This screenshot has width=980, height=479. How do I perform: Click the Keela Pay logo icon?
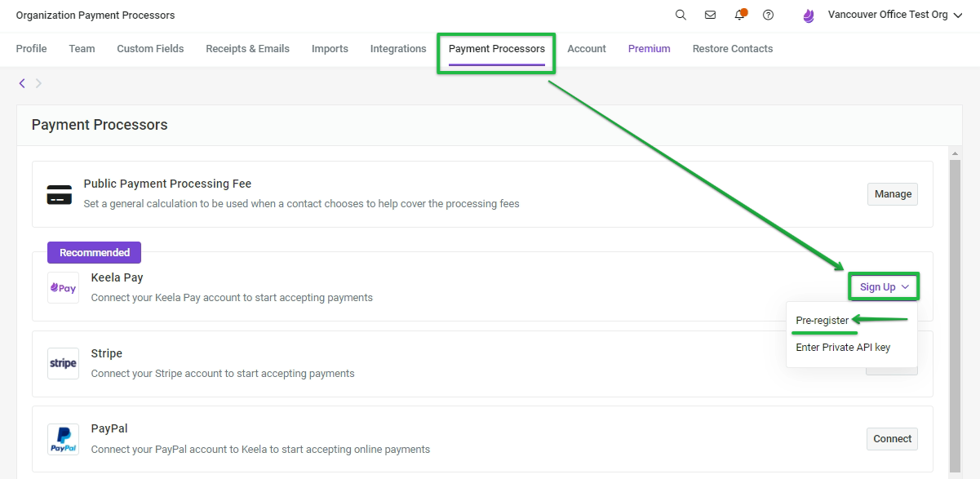click(63, 288)
